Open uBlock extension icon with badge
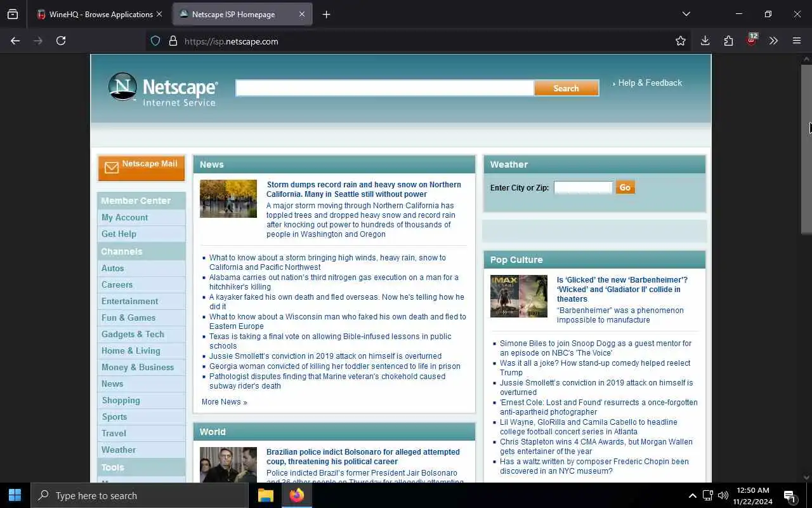812x508 pixels. [x=752, y=40]
